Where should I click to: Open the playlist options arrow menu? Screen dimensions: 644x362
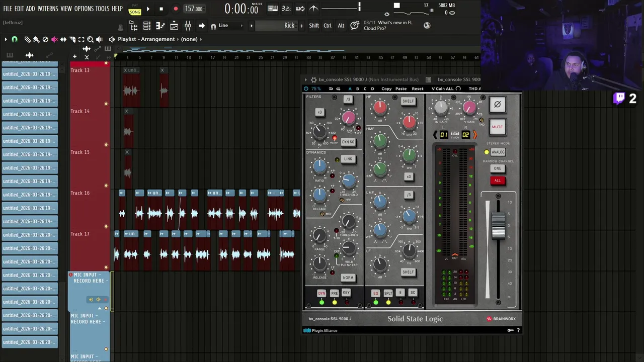[x=6, y=39]
